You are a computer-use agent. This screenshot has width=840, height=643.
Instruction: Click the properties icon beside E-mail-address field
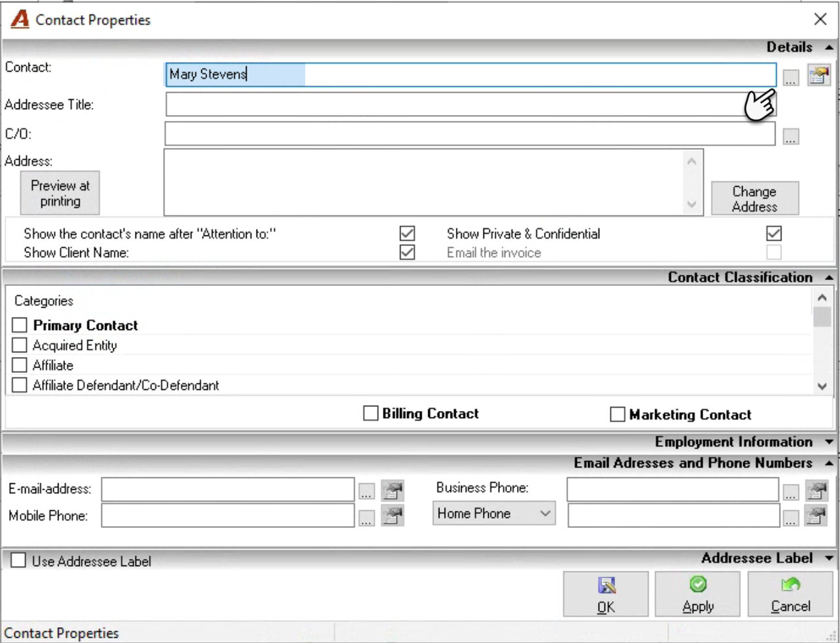point(393,490)
